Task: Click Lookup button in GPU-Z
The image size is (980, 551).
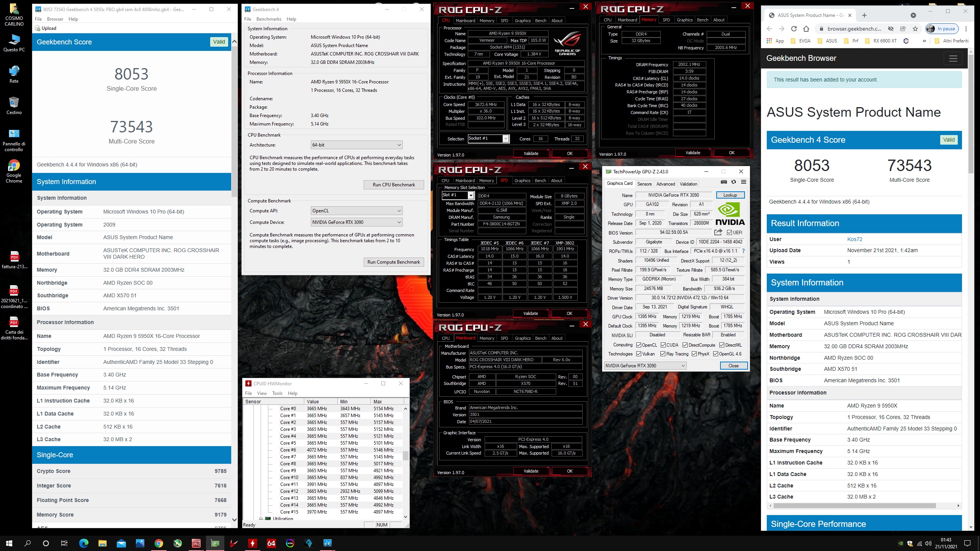Action: [730, 195]
